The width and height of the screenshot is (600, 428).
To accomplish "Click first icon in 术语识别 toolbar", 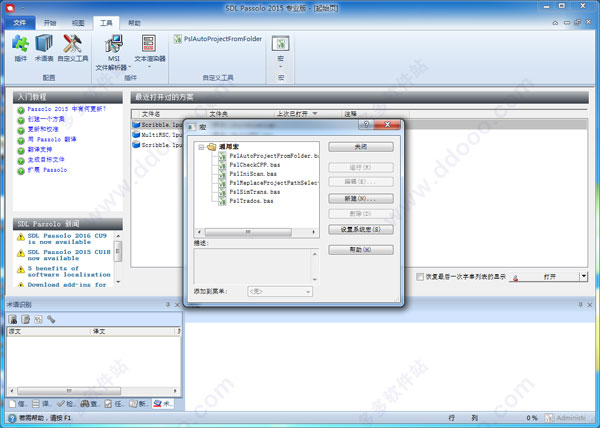I will pos(13,319).
